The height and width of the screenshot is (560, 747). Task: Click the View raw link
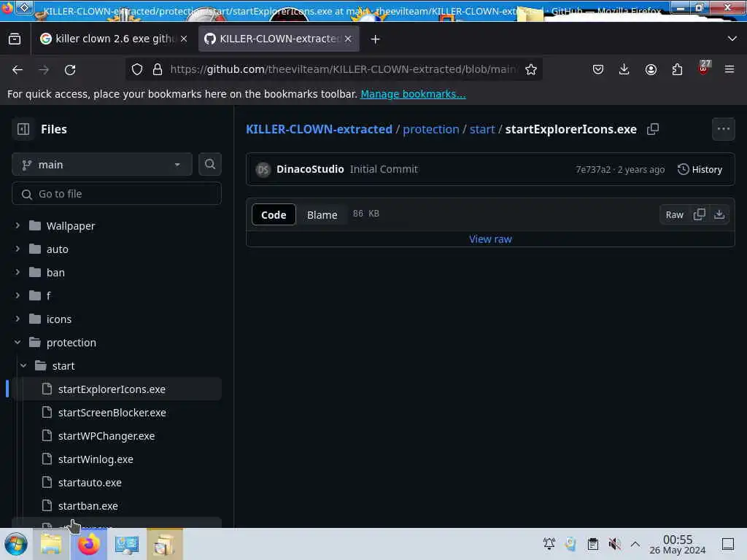[490, 239]
